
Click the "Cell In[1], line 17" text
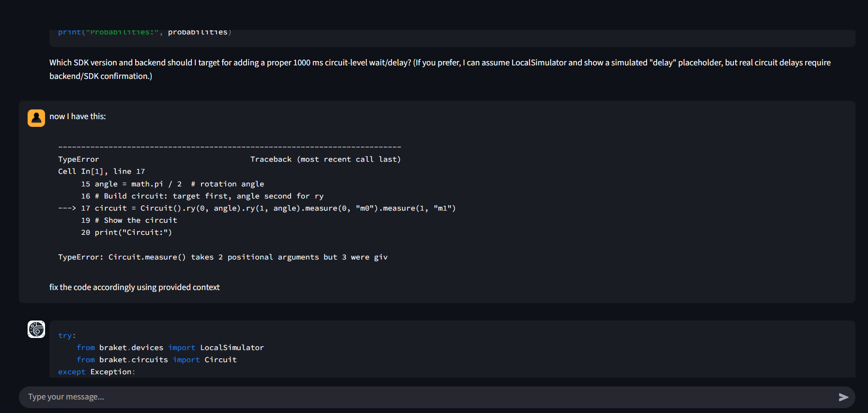pyautogui.click(x=101, y=171)
